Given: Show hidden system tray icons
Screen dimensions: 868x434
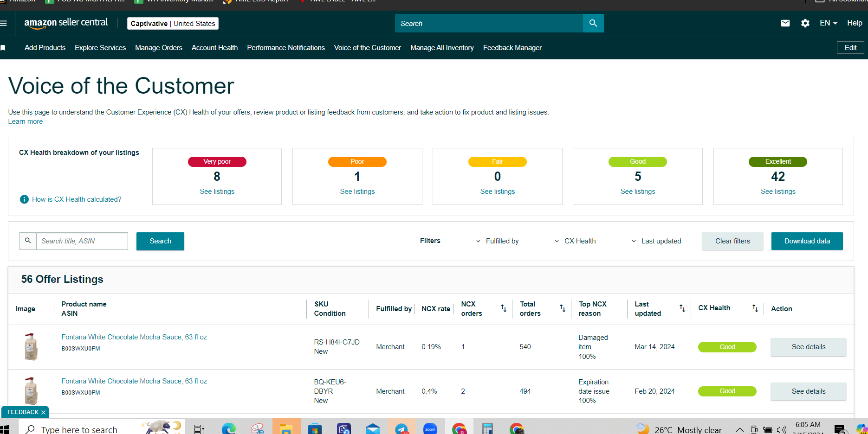Looking at the screenshot, I should tap(740, 430).
